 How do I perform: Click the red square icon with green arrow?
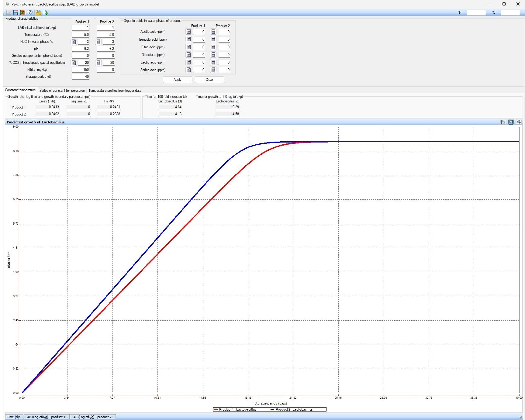[22, 12]
